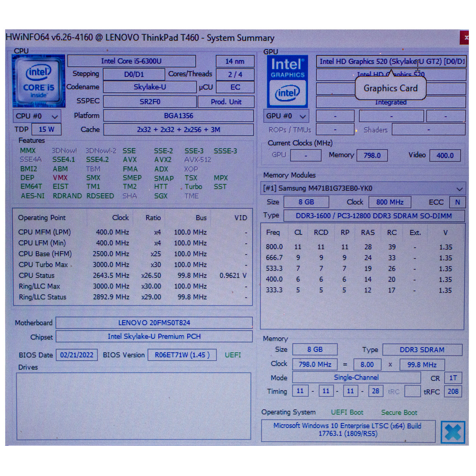Open the CPU #0 selector dropdown

click(37, 116)
